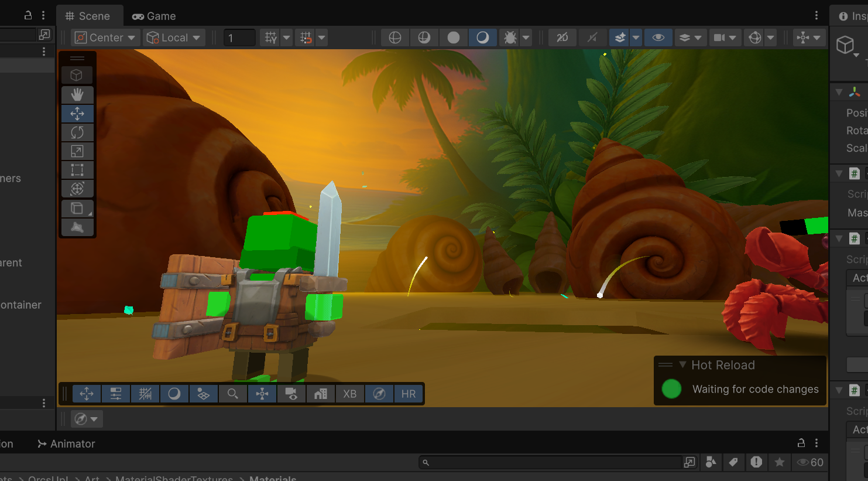Screen dimensions: 868x481
Task: Switch to the Game tab
Action: (155, 16)
